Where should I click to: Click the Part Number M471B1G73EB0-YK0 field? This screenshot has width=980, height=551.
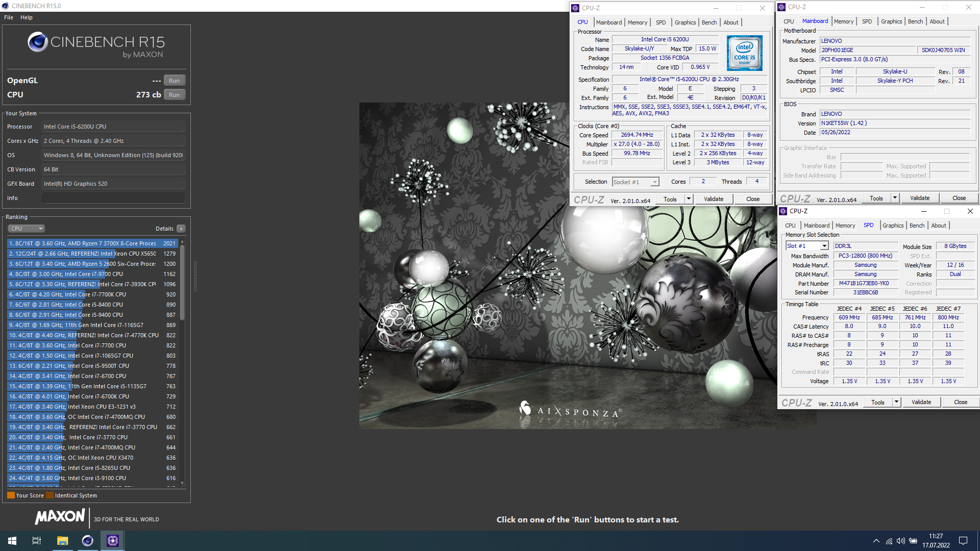point(865,284)
